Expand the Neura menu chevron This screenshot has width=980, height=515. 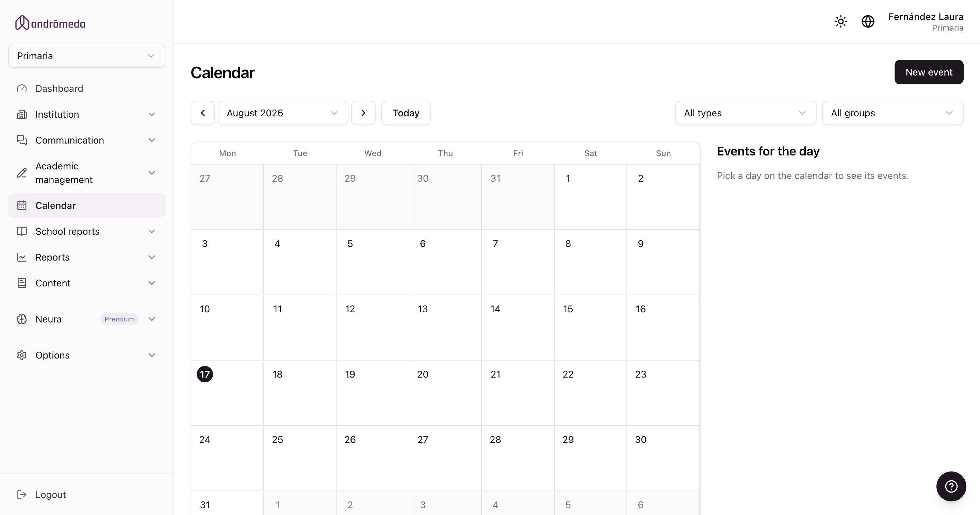tap(152, 319)
